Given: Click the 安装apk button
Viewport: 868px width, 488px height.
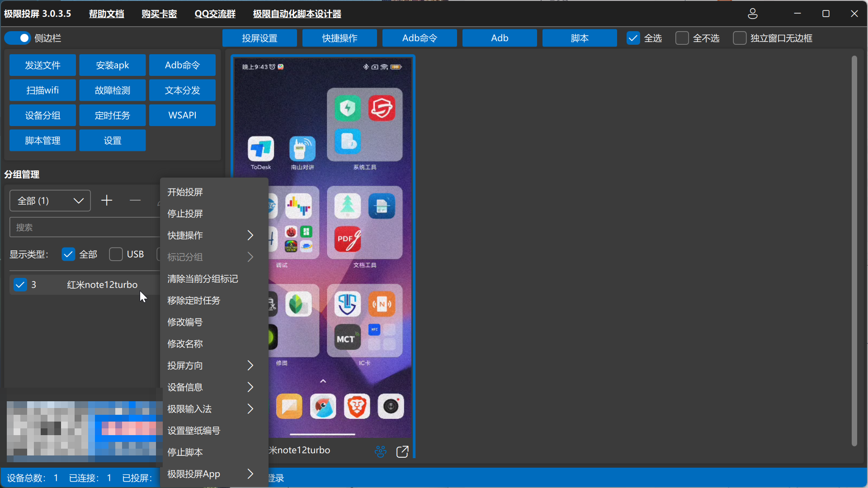Looking at the screenshot, I should (112, 65).
